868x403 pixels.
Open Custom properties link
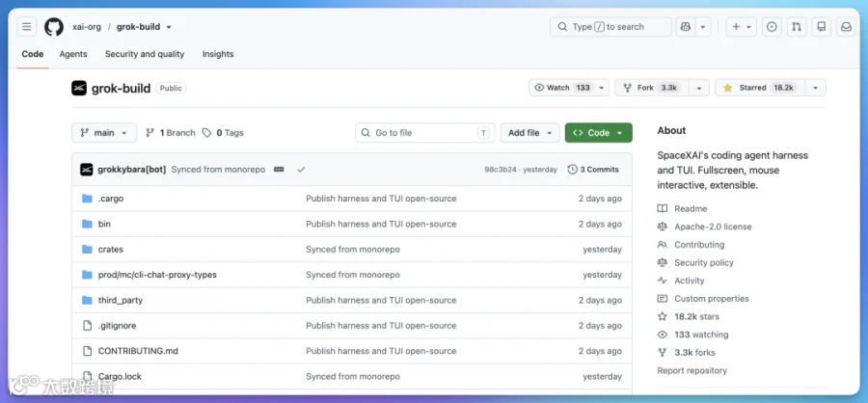pyautogui.click(x=712, y=298)
